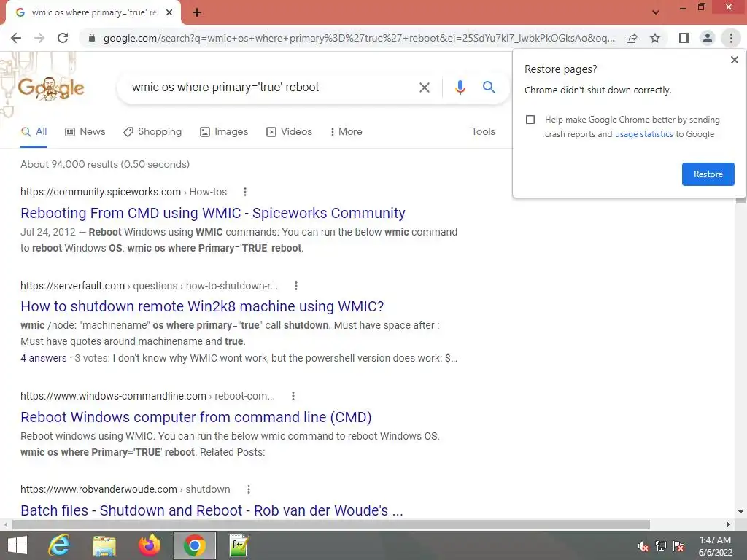Open Rebooting From CMD using WMIC link
Image resolution: width=747 pixels, height=560 pixels.
(x=212, y=213)
